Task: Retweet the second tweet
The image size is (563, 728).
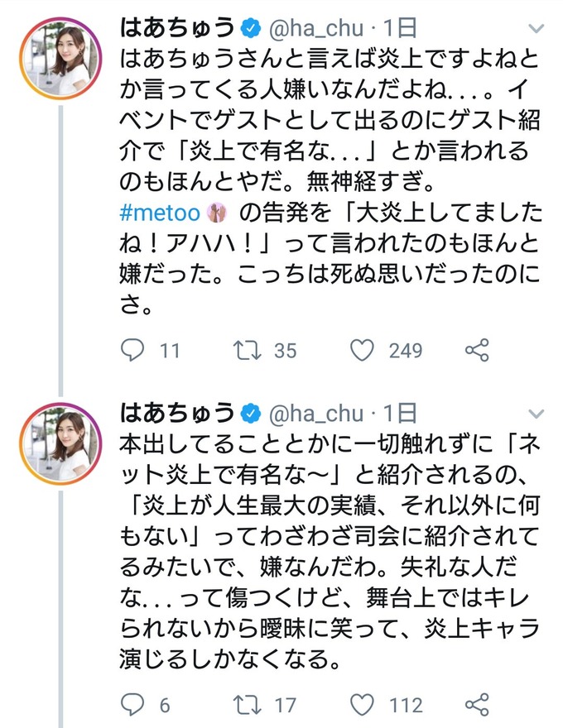Action: click(243, 705)
